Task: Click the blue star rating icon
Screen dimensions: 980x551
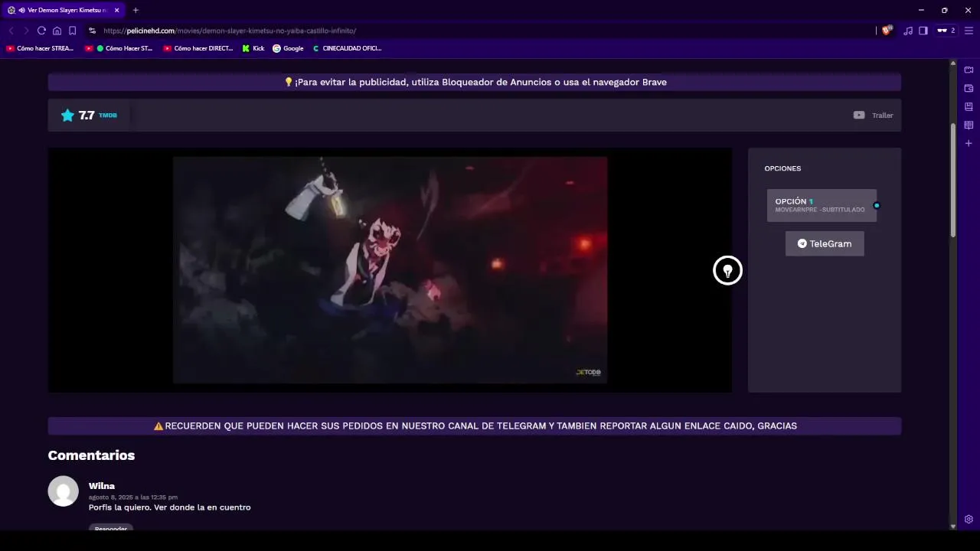Action: (67, 115)
